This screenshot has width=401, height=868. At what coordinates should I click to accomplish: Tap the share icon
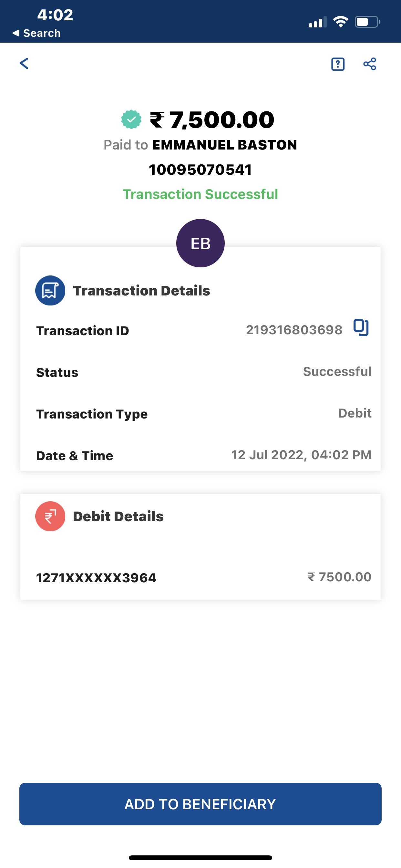tap(370, 64)
